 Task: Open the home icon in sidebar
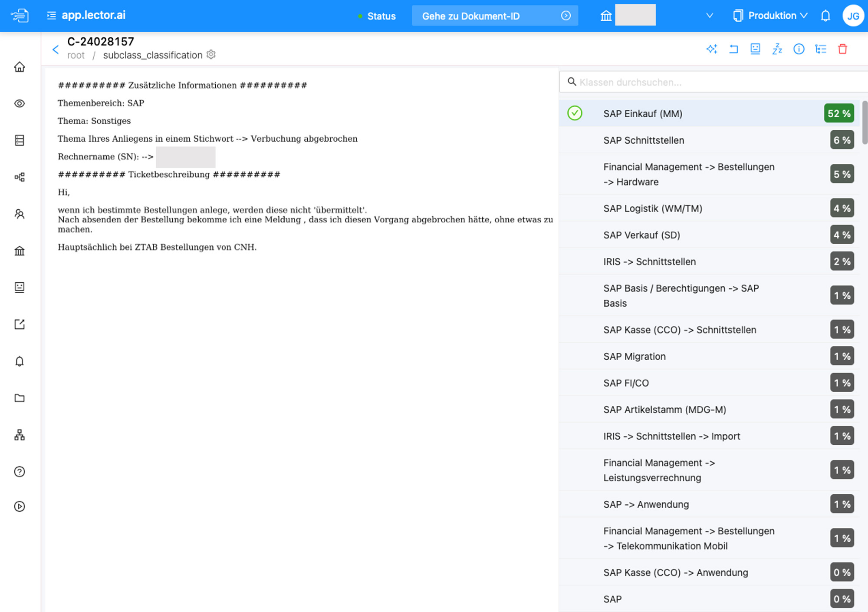tap(20, 67)
